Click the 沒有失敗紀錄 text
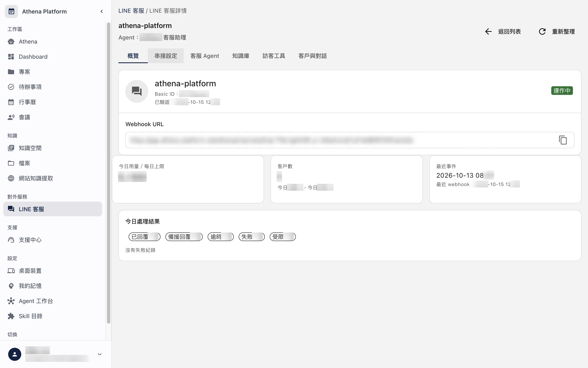 (x=140, y=250)
